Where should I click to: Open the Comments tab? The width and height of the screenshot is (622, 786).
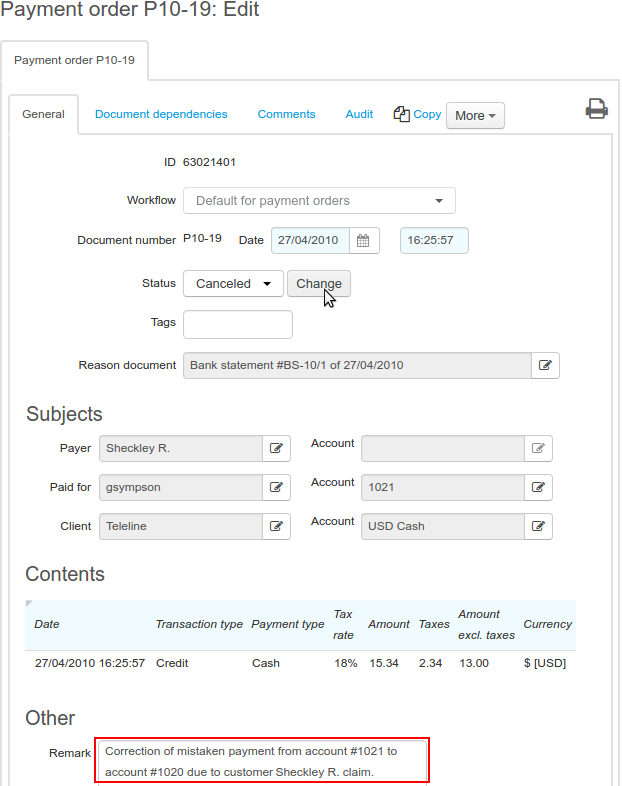[x=286, y=114]
